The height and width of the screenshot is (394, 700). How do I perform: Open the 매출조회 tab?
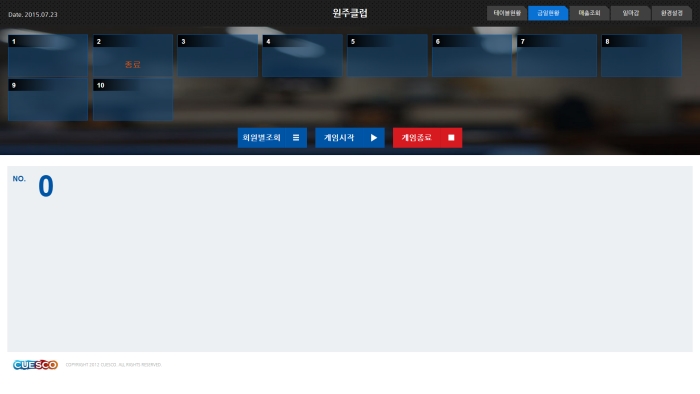pos(589,13)
